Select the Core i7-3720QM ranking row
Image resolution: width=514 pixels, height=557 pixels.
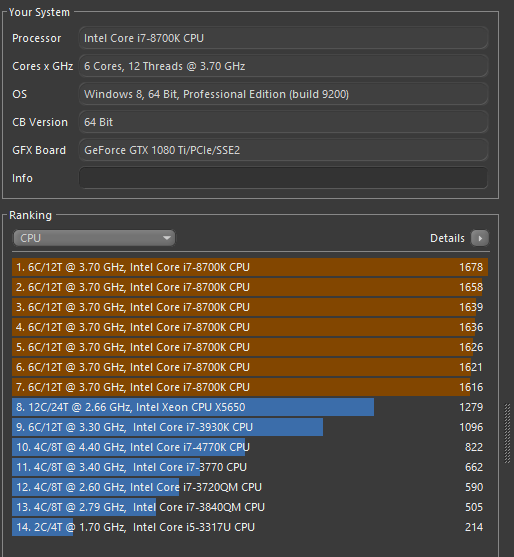tap(250, 487)
